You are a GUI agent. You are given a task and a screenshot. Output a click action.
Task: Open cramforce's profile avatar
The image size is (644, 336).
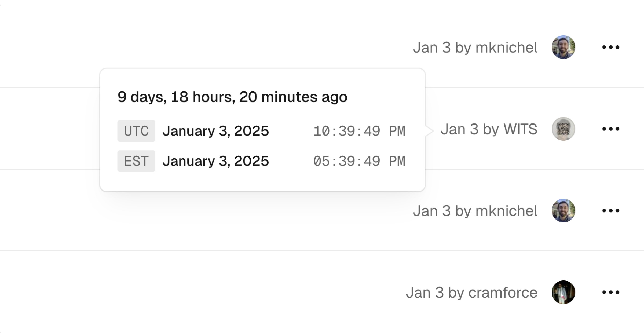pyautogui.click(x=563, y=292)
